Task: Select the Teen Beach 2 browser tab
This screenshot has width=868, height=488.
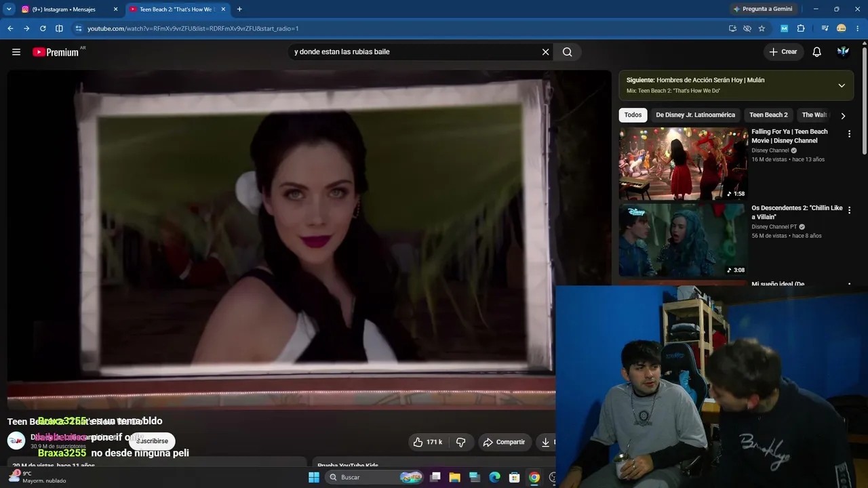Action: pos(178,9)
